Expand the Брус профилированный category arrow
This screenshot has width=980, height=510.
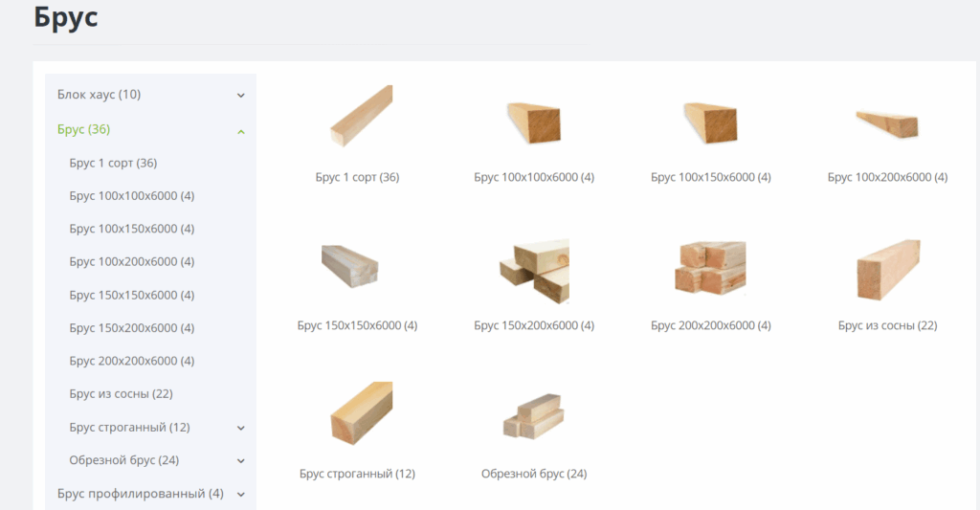click(241, 495)
